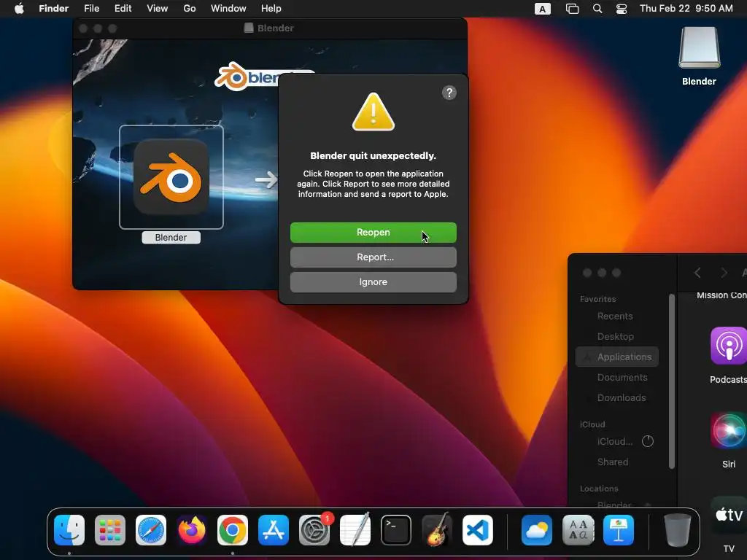Select Downloads in Finder sidebar
The width and height of the screenshot is (747, 560).
(x=617, y=397)
